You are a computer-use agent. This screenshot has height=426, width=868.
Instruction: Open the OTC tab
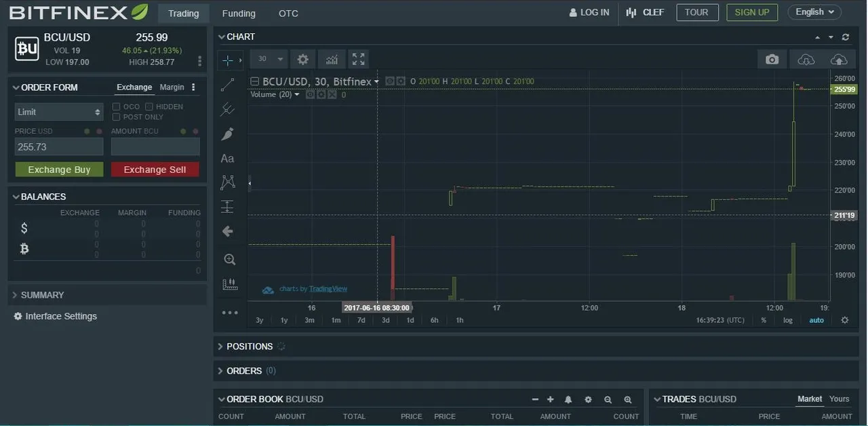click(288, 13)
